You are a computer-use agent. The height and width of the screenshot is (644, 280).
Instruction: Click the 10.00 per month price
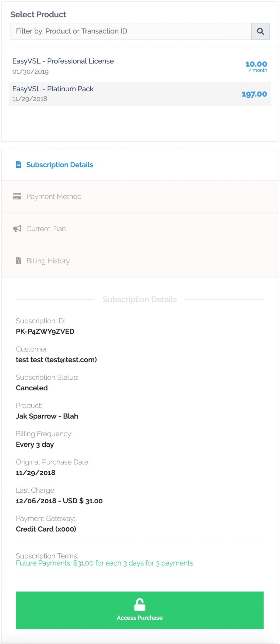tap(256, 65)
